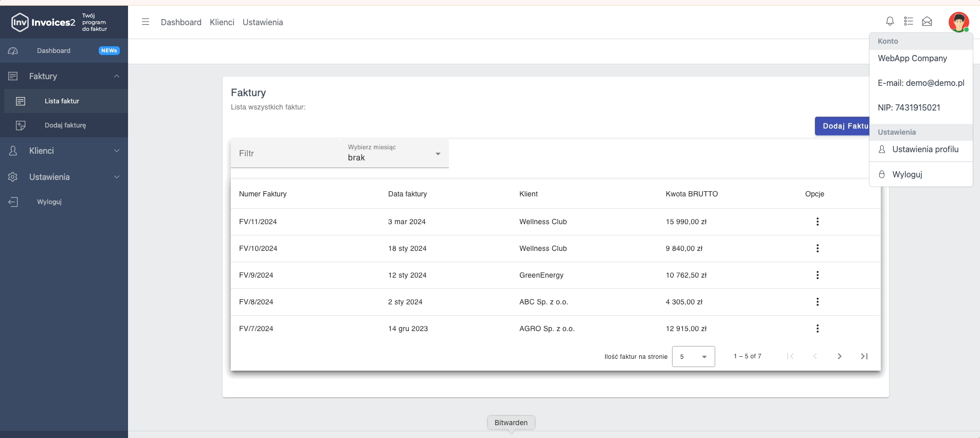Toggle the hamburger sidebar menu
The height and width of the screenshot is (438, 980).
tap(146, 22)
